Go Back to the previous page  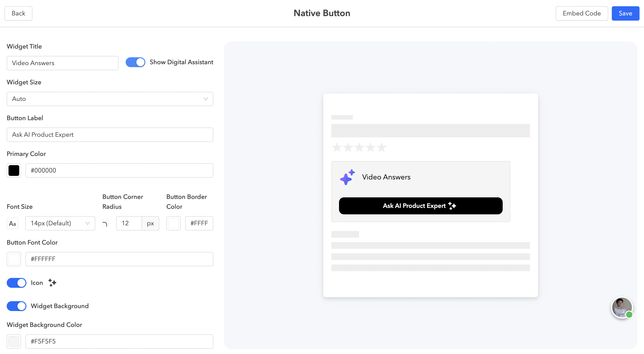18,13
